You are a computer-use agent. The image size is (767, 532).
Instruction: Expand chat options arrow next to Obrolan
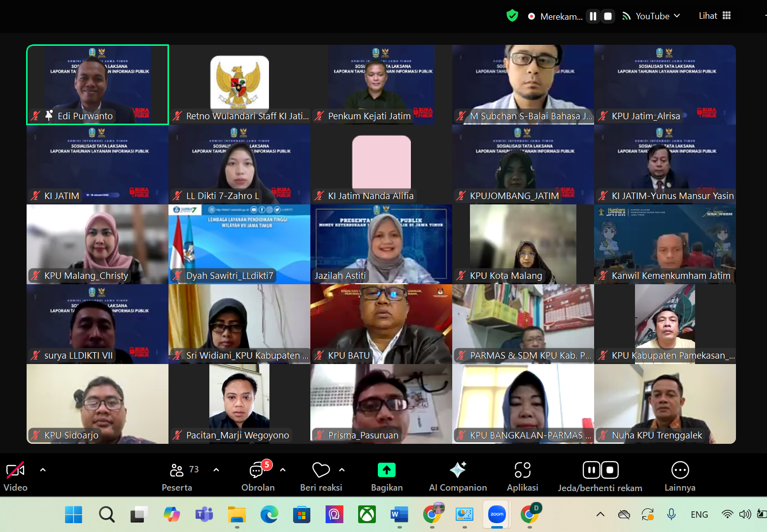click(283, 470)
